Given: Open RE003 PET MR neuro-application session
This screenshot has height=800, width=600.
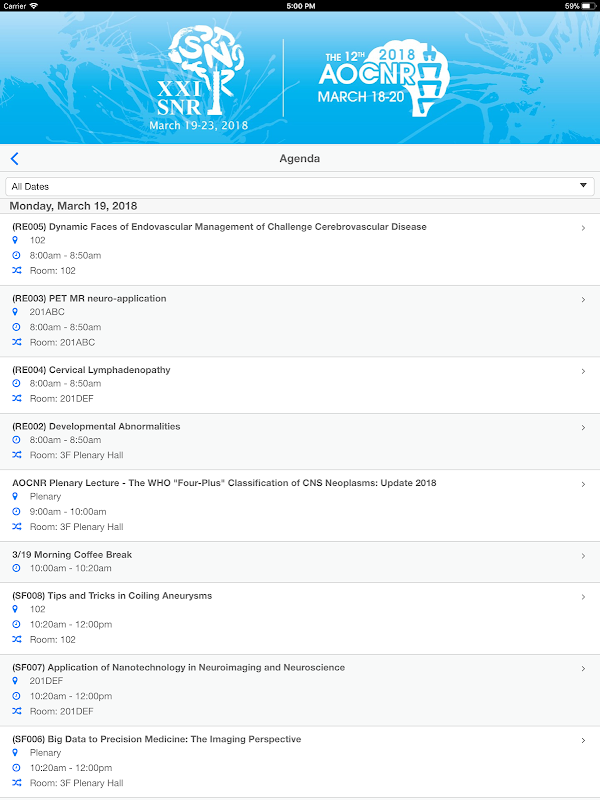Looking at the screenshot, I should click(300, 321).
